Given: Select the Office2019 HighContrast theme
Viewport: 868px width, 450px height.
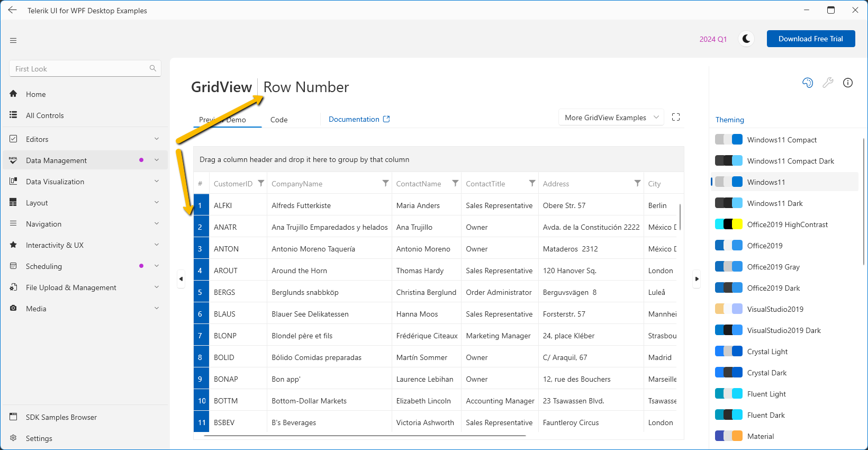Looking at the screenshot, I should [x=787, y=224].
